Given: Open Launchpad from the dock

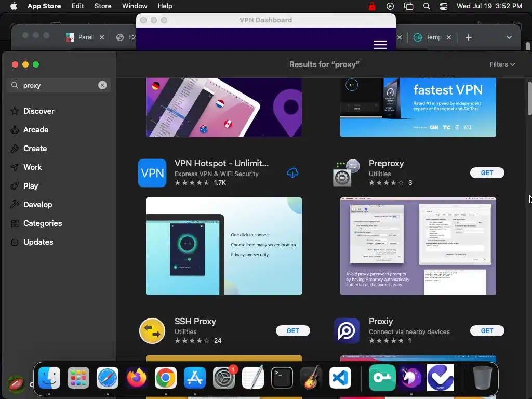Looking at the screenshot, I should pyautogui.click(x=78, y=378).
